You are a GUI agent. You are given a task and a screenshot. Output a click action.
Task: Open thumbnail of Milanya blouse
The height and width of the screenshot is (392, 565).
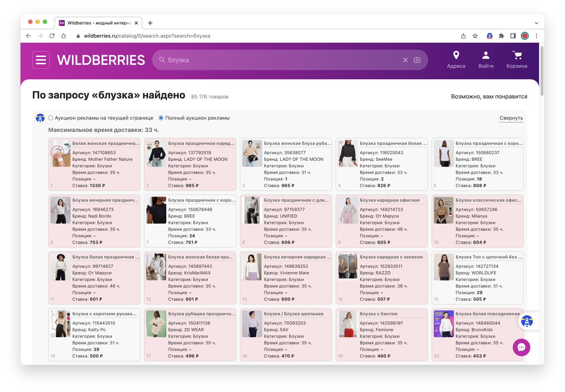pos(444,210)
